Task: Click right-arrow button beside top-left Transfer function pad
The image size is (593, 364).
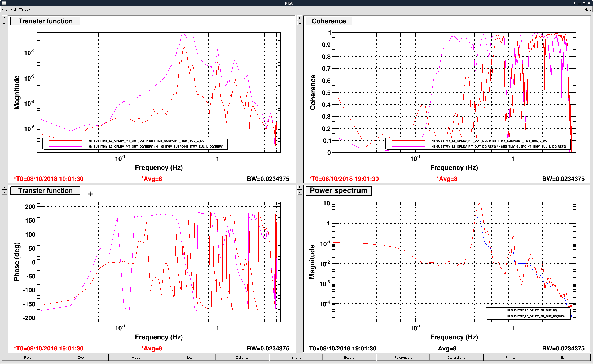Action: pos(4,18)
